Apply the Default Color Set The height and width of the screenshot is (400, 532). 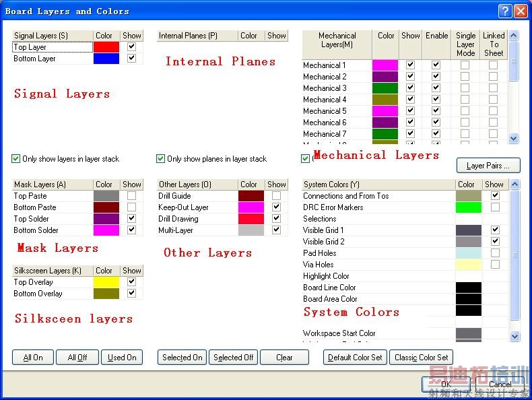click(x=355, y=358)
